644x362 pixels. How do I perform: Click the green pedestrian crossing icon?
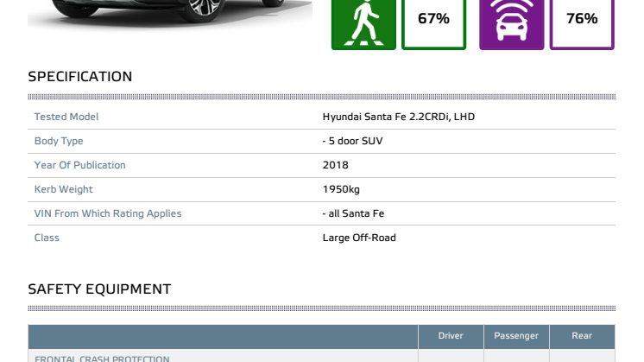tap(363, 25)
